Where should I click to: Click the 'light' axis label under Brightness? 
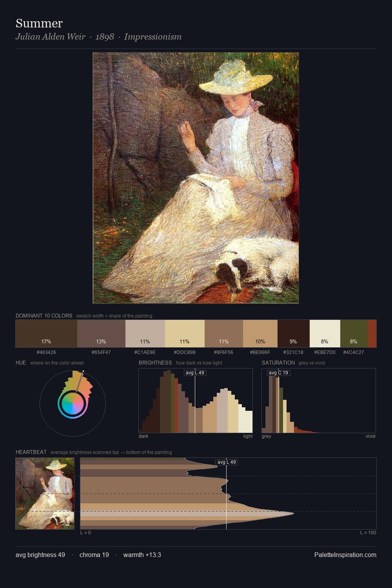(248, 436)
